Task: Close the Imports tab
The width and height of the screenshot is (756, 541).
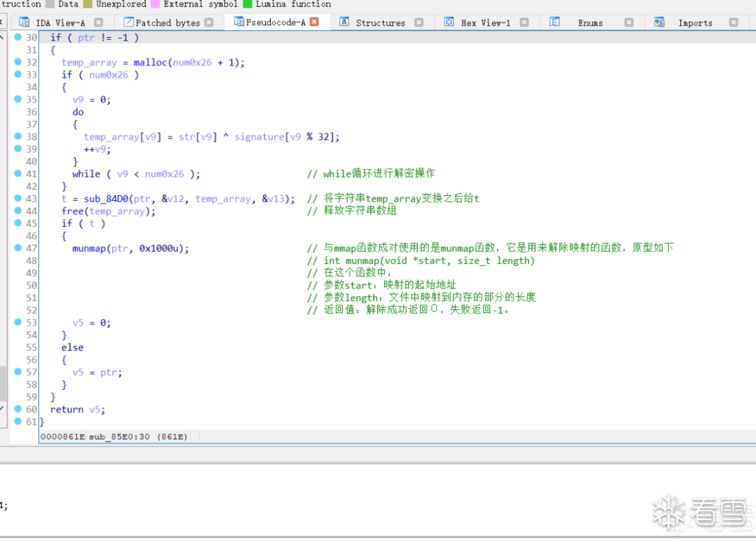Action: point(734,22)
